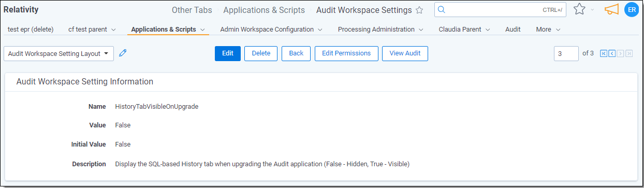Go to first record arrow
Viewport: 644px width, 188px height.
point(604,53)
